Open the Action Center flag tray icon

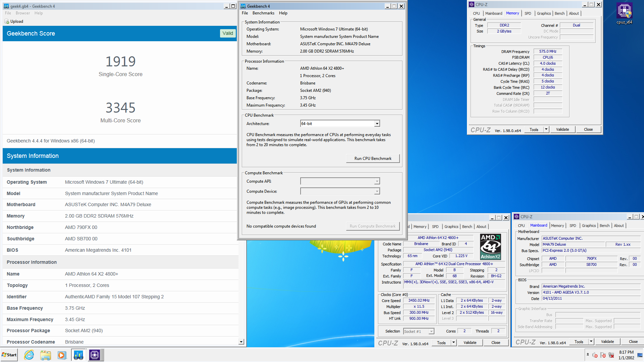pos(603,355)
